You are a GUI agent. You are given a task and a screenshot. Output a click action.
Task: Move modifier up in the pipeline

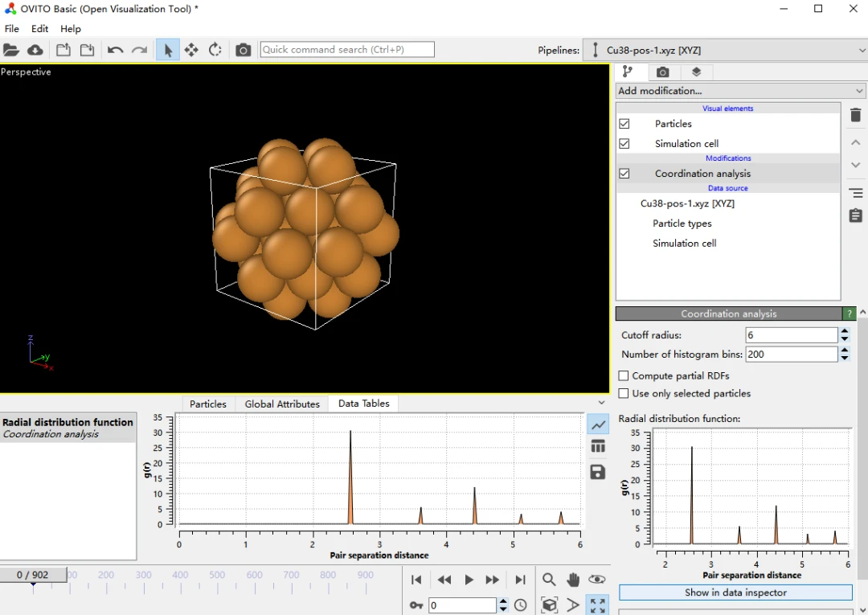pos(855,142)
